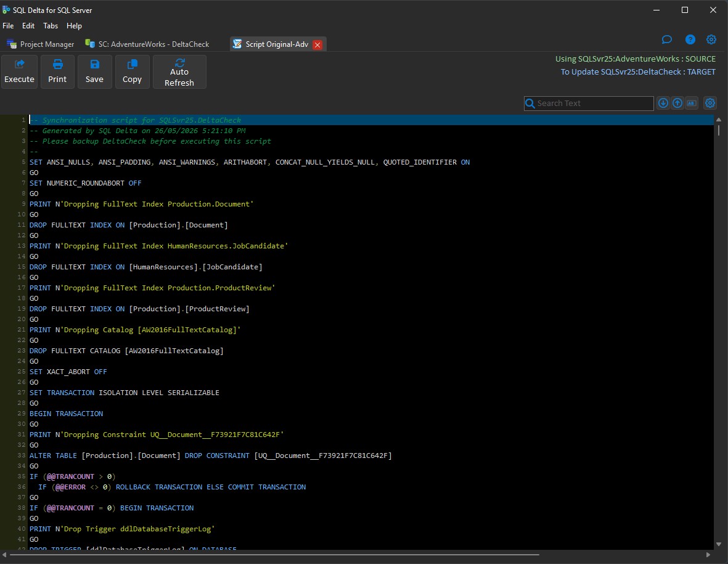This screenshot has width=728, height=564.
Task: Click the script tab icon
Action: click(237, 44)
